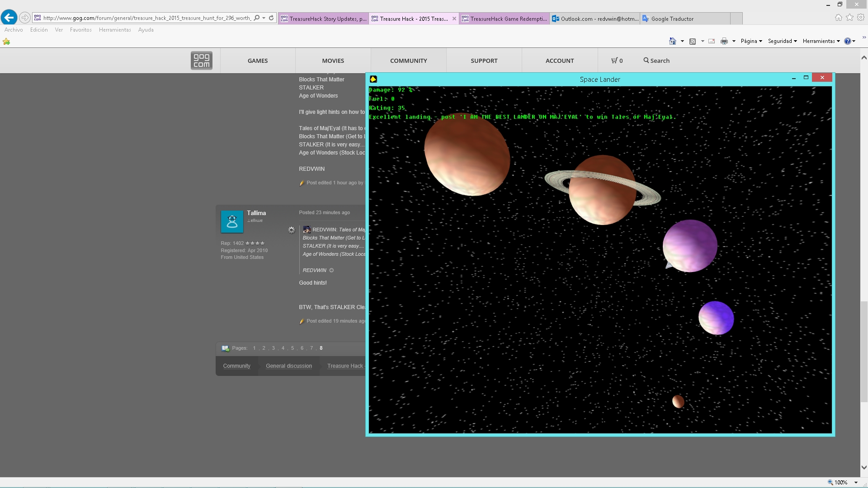Open the Herramientas command bar dropdown
Screen dimensions: 868x488
click(821, 41)
